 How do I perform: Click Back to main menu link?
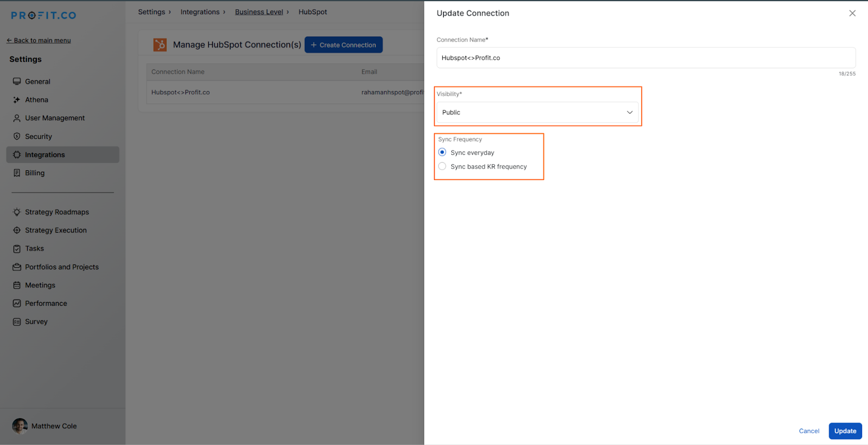tap(39, 41)
